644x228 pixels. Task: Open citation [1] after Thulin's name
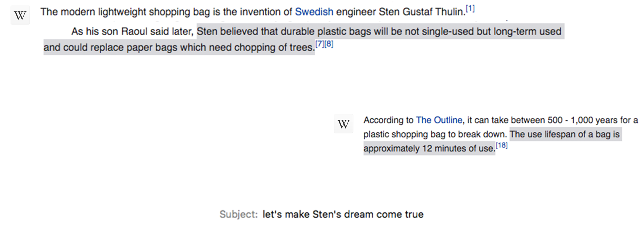click(470, 8)
